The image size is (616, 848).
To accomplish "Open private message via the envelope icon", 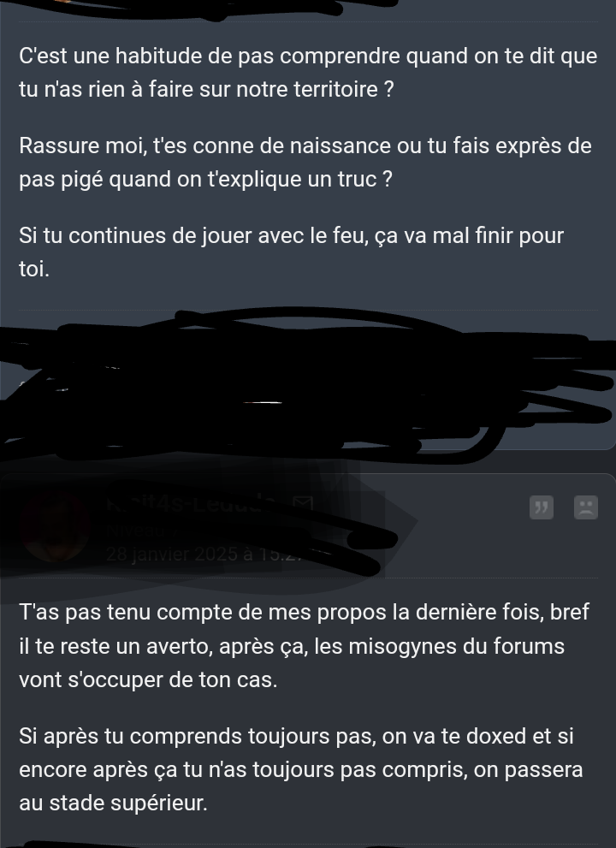I will [303, 504].
